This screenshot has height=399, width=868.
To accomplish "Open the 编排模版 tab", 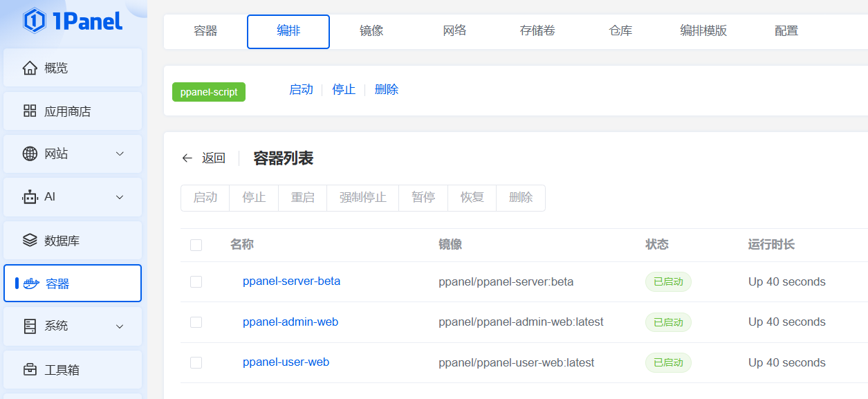I will 703,31.
